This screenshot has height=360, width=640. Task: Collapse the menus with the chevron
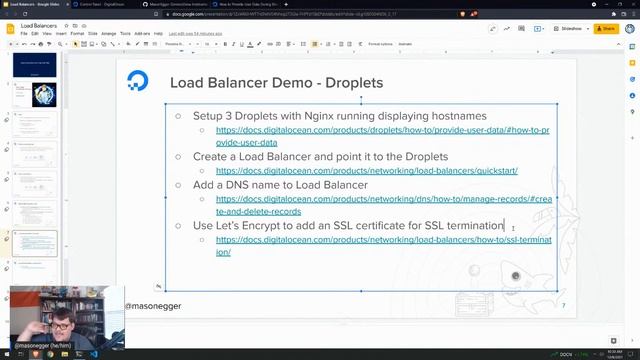pyautogui.click(x=618, y=44)
